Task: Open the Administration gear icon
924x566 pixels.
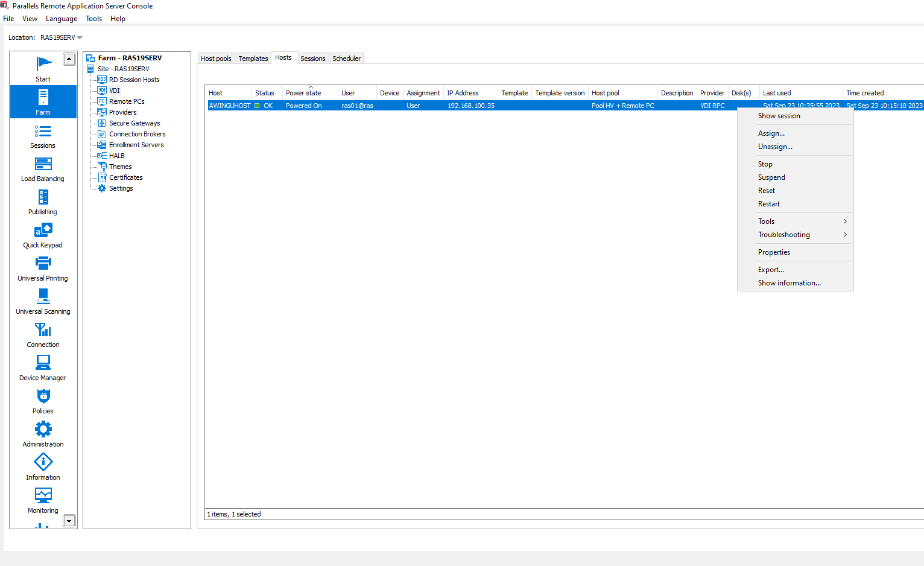Action: pos(43,429)
